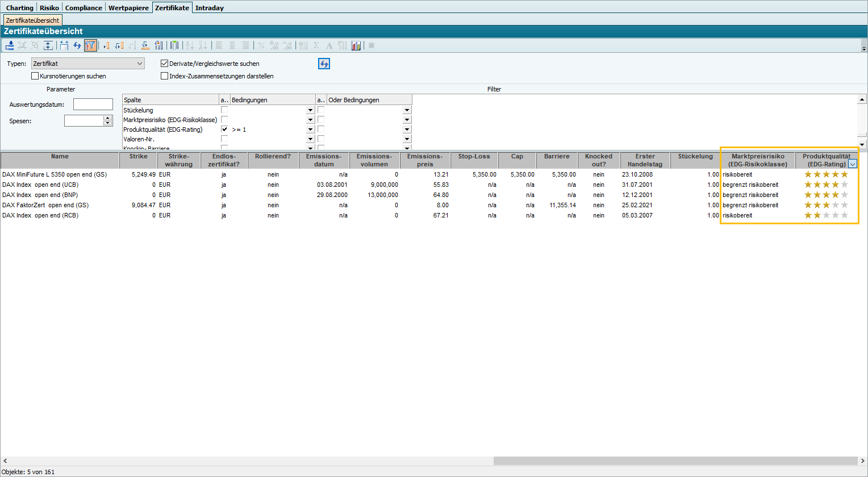Click the chart icon in the toolbar
This screenshot has width=868, height=477.
click(x=356, y=45)
